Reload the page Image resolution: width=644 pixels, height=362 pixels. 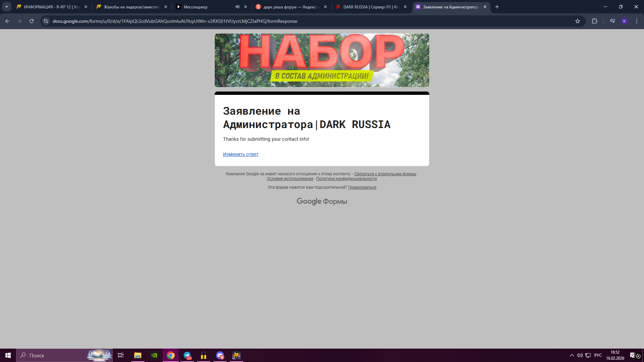[x=32, y=21]
